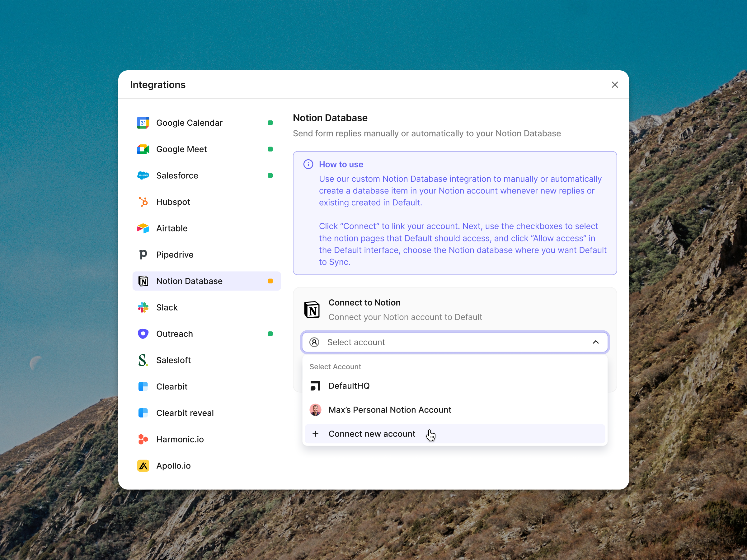Click the Google Calendar icon
The height and width of the screenshot is (560, 747).
pyautogui.click(x=143, y=123)
